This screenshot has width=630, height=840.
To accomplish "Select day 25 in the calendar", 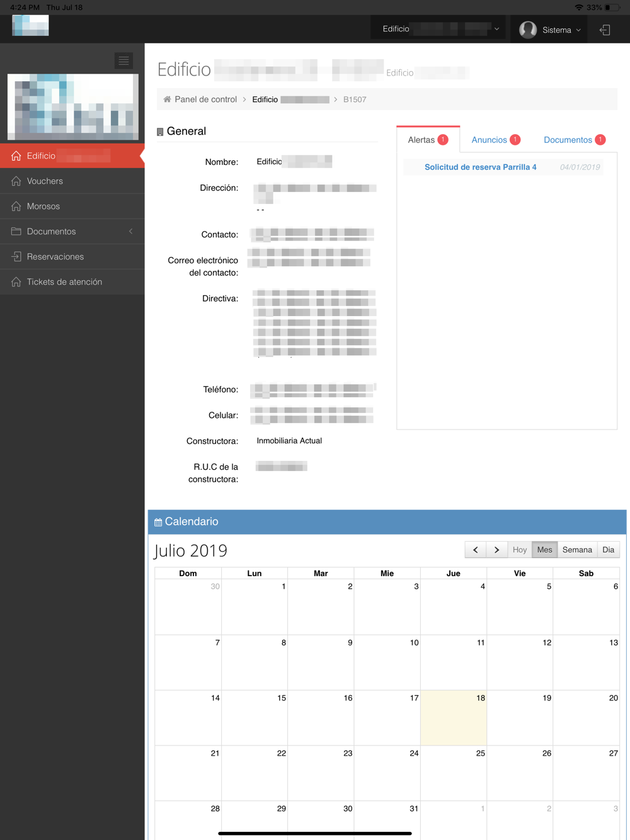I will (x=454, y=773).
